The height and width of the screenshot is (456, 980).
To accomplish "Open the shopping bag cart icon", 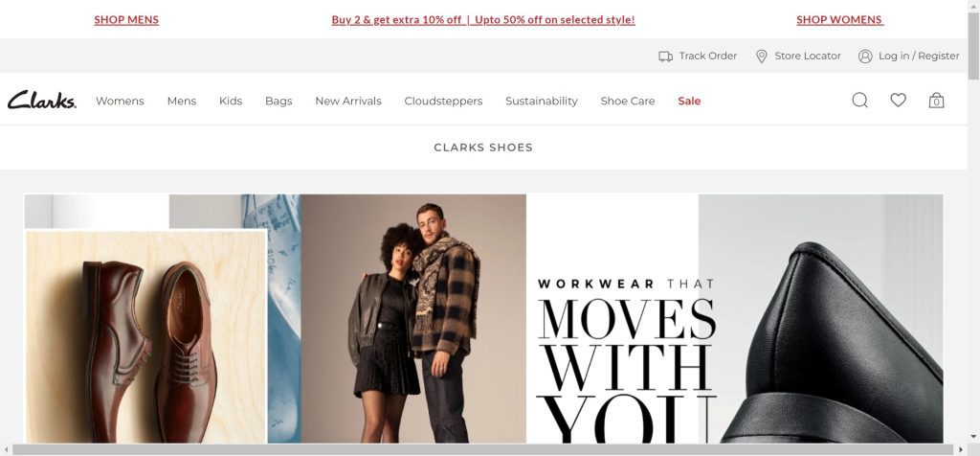I will 936,100.
